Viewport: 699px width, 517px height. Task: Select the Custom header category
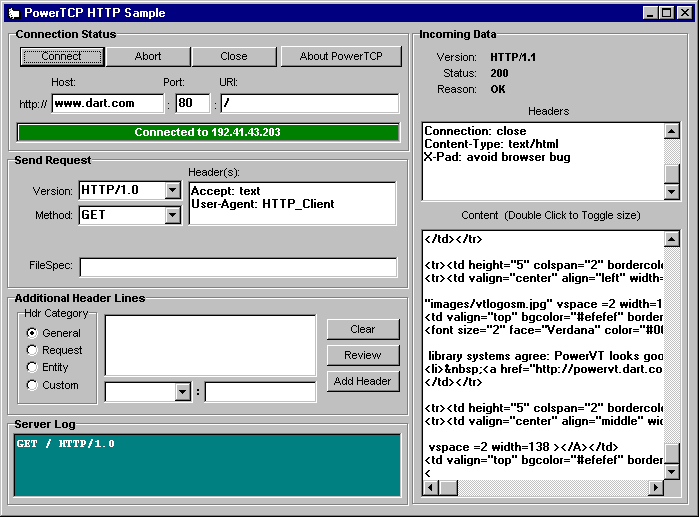[x=52, y=385]
